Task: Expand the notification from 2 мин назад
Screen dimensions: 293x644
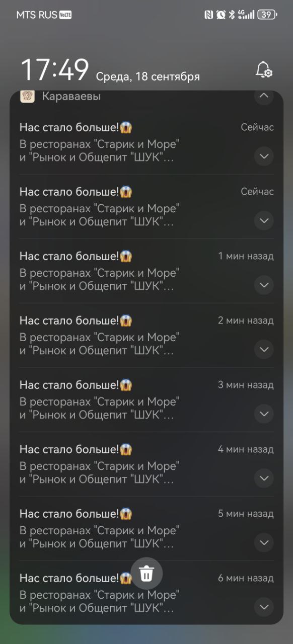Action: [x=264, y=349]
